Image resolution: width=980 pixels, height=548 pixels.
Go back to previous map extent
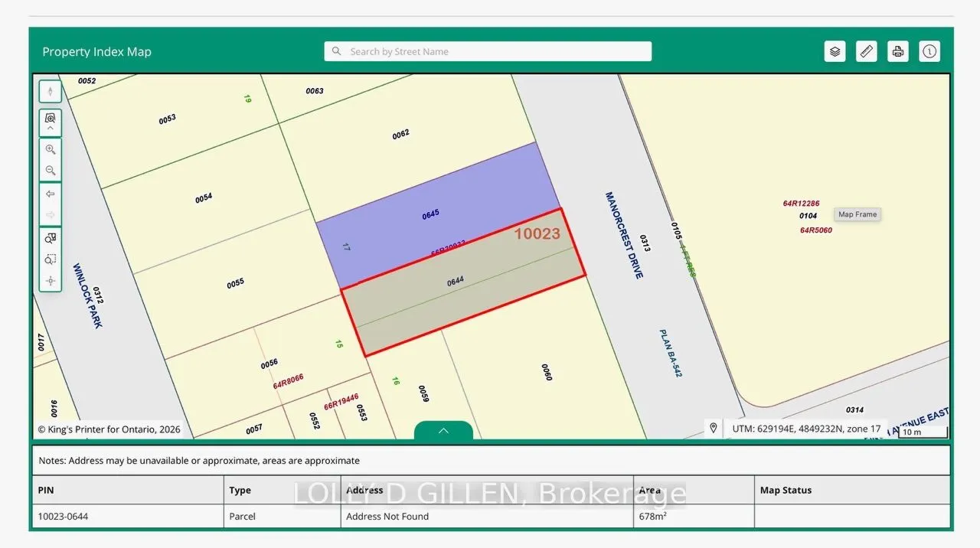click(x=51, y=194)
